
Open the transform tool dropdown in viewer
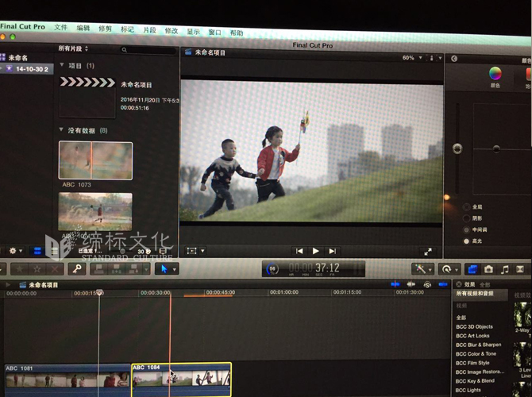click(x=202, y=251)
